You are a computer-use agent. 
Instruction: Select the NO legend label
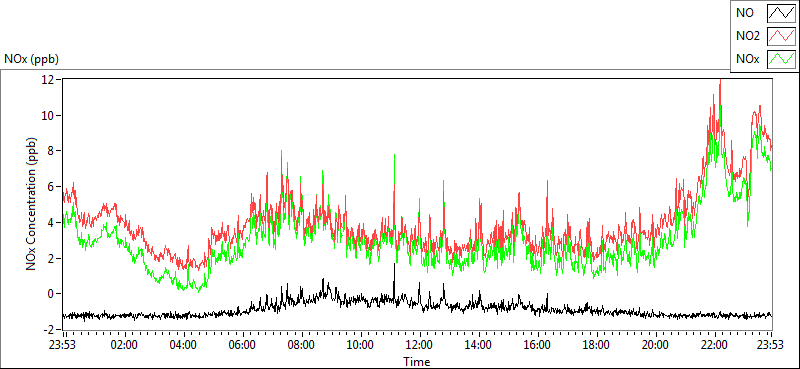[745, 13]
